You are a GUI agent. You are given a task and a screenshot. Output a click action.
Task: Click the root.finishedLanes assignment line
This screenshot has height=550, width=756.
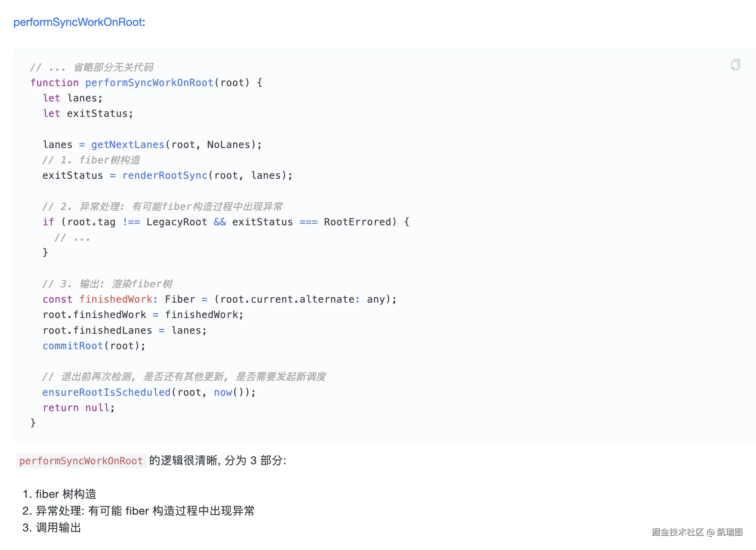point(124,330)
